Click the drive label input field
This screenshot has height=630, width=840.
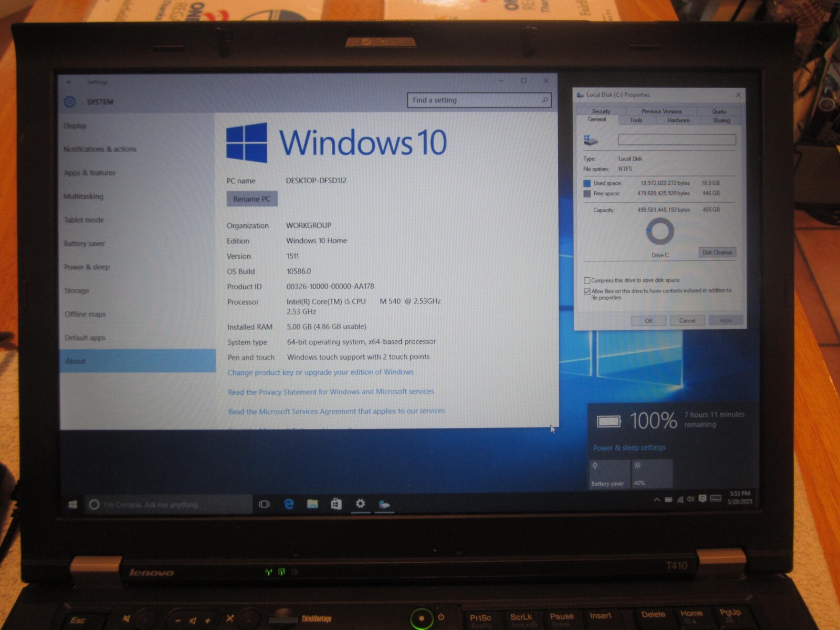coord(677,139)
